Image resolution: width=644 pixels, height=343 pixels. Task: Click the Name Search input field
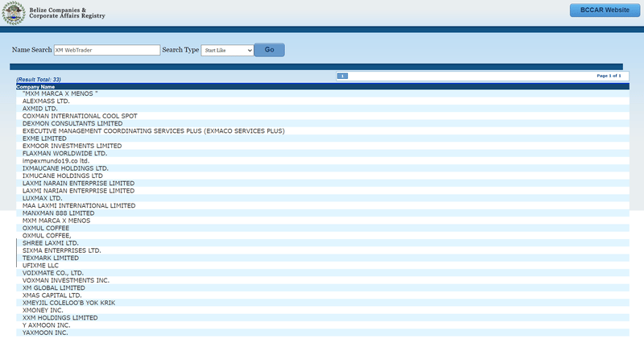coord(107,50)
